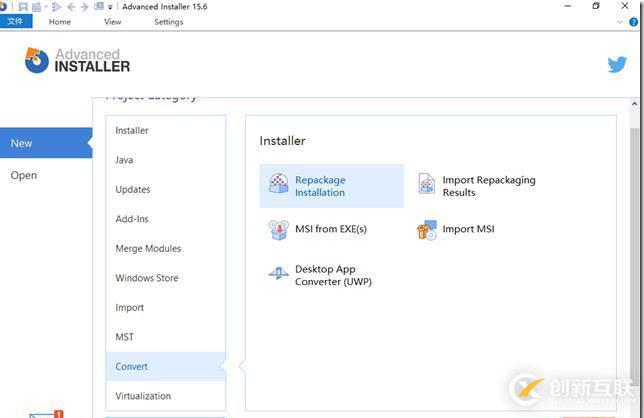Select the Import MSI label
The width and height of the screenshot is (644, 418).
[468, 229]
